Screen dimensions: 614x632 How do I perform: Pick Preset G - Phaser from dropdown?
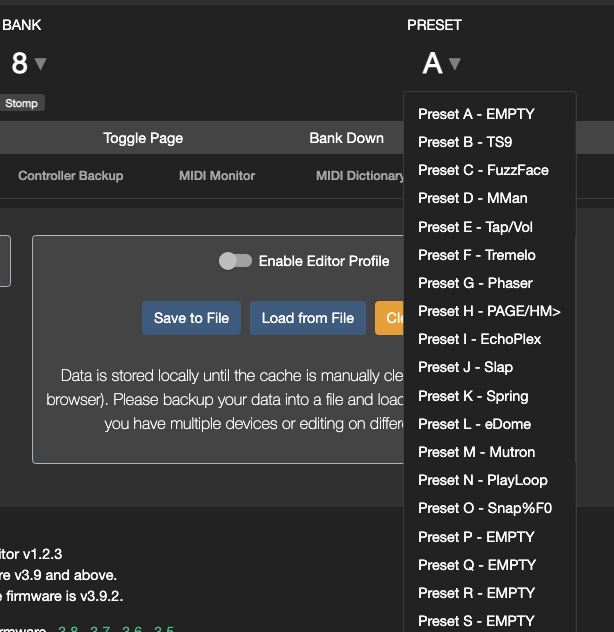point(475,283)
